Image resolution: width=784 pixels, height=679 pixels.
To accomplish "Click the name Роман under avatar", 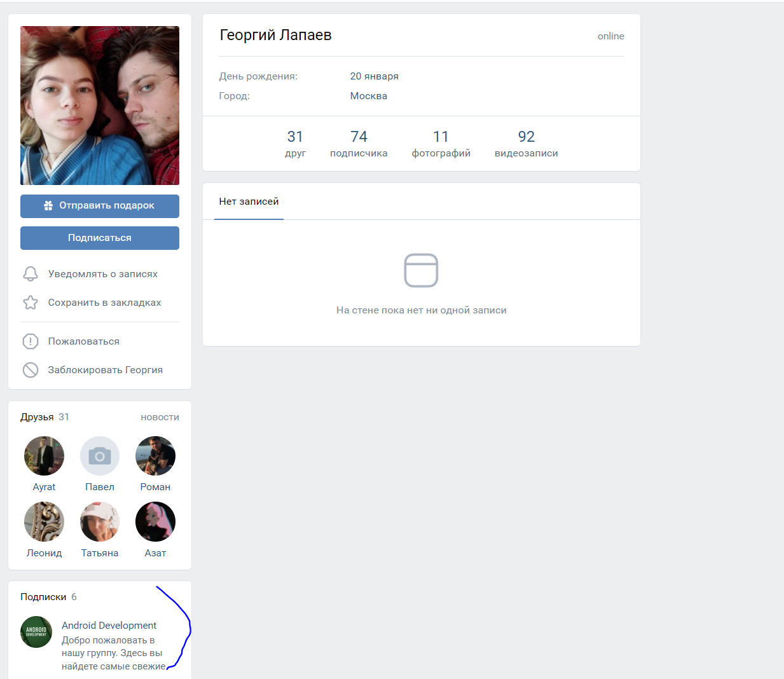I will click(155, 487).
